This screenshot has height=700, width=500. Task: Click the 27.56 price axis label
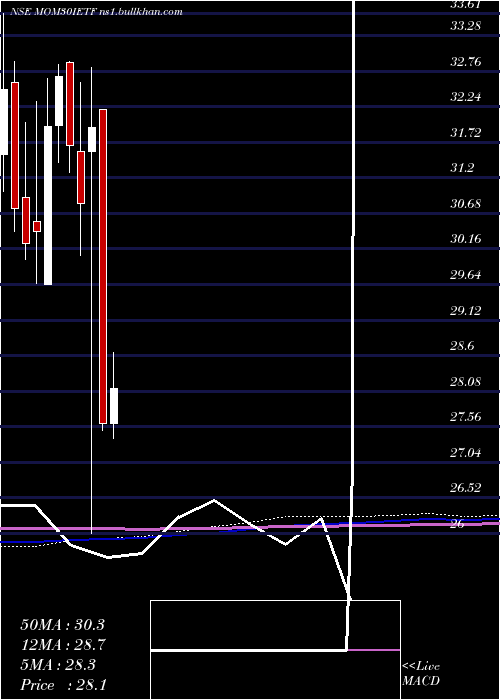pyautogui.click(x=466, y=417)
